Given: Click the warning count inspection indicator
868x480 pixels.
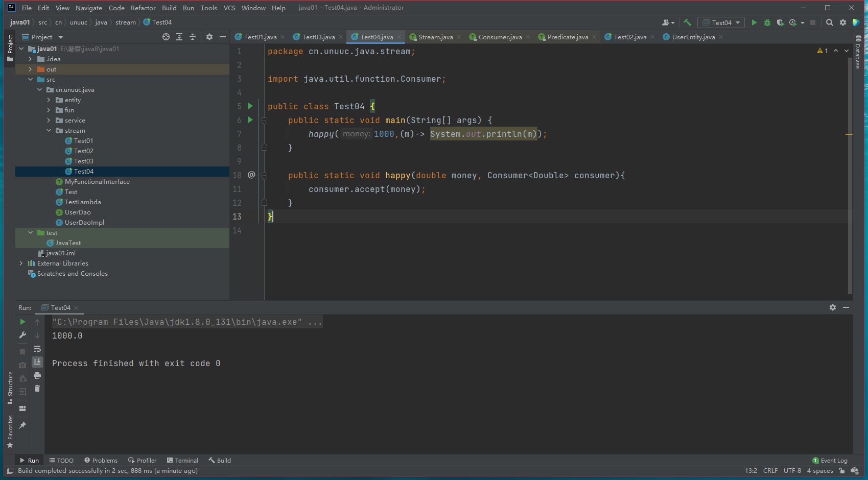Looking at the screenshot, I should click(823, 51).
